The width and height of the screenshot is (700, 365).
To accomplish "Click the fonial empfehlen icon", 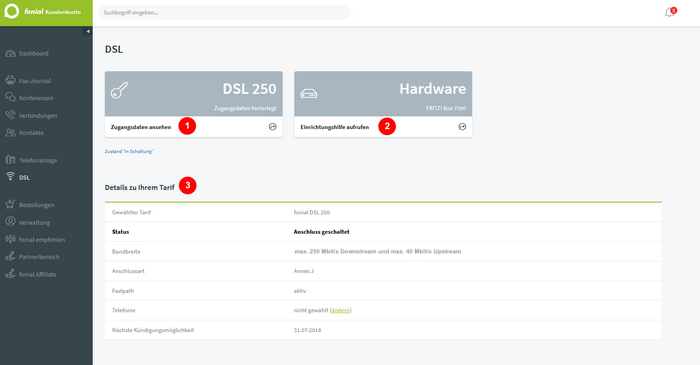I will [x=10, y=239].
